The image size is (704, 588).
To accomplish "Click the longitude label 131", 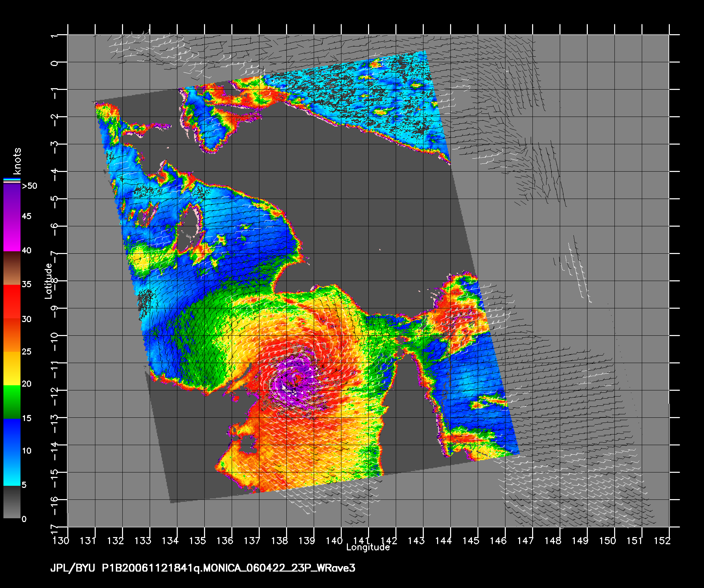I will click(x=88, y=540).
